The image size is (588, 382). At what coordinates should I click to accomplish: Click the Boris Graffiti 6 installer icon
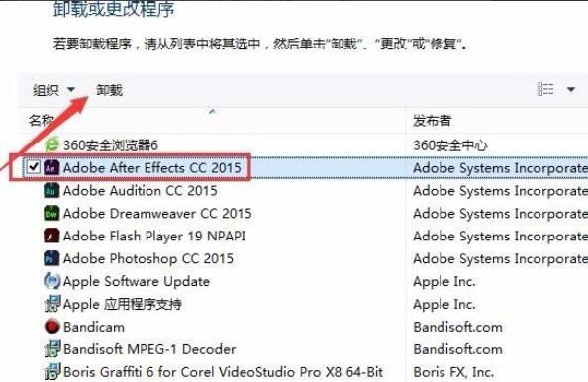coord(51,371)
